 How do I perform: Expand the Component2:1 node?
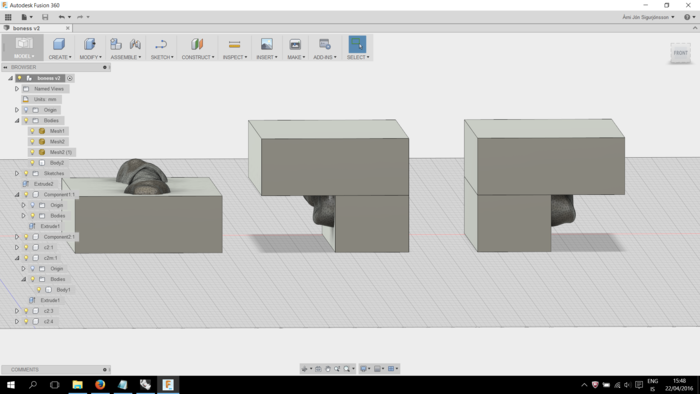(x=17, y=237)
